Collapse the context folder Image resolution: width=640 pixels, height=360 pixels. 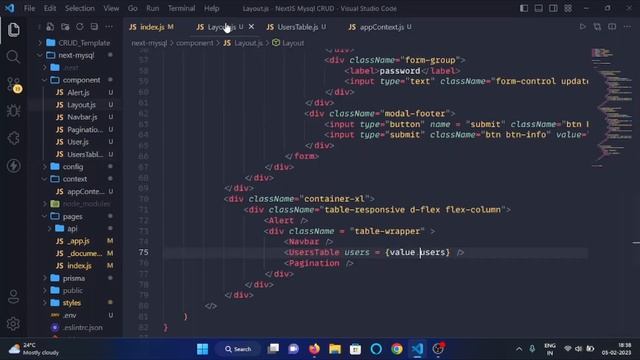click(x=76, y=179)
